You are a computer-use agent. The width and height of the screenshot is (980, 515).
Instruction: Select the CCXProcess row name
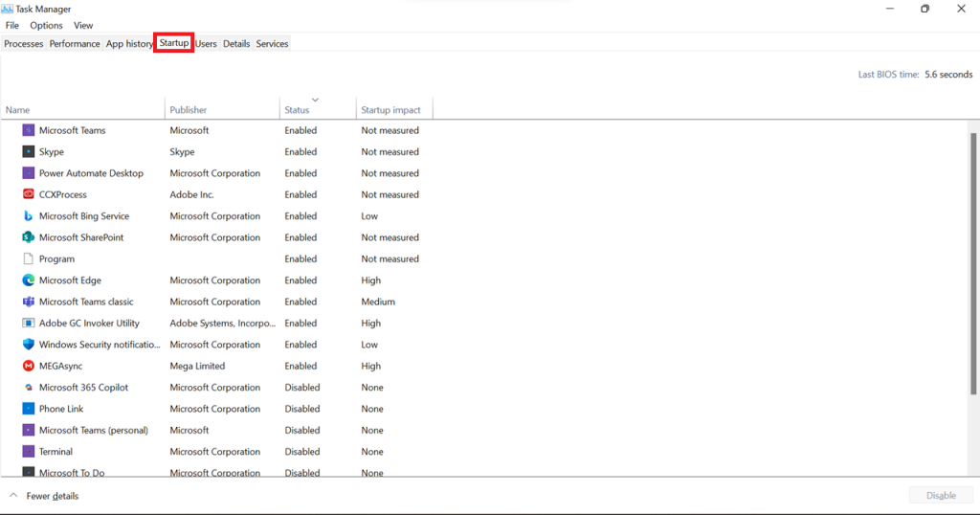(63, 194)
